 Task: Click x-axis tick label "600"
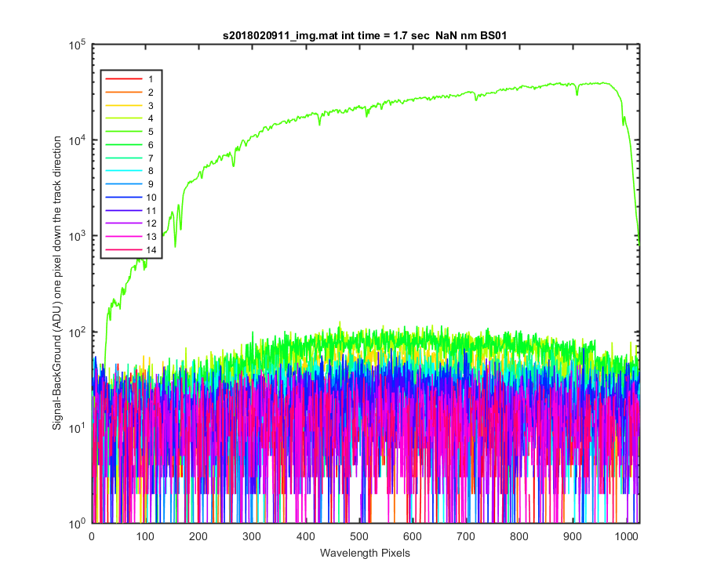point(413,537)
